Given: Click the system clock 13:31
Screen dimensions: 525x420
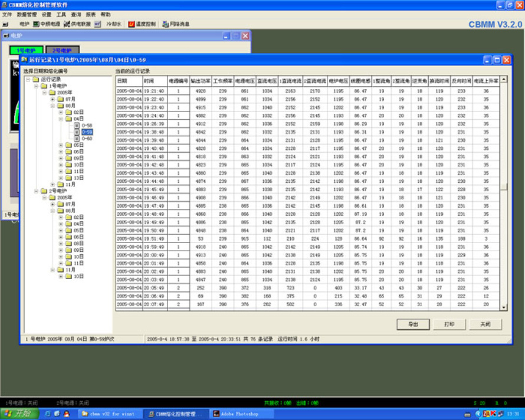Looking at the screenshot, I should point(513,414).
